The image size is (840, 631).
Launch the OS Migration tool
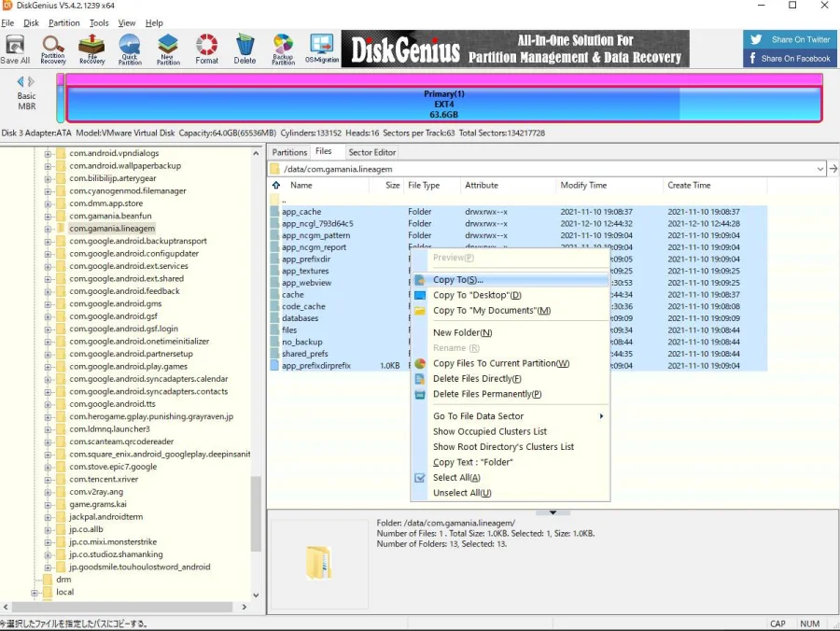(321, 49)
